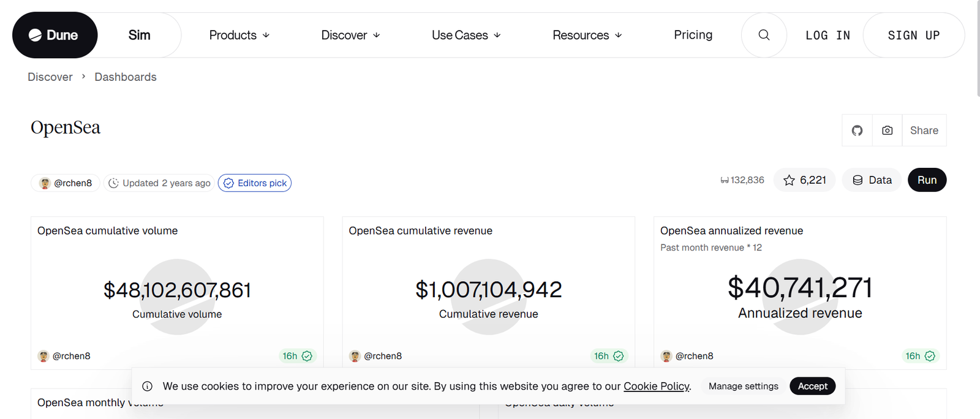
Task: Click the camera screenshot icon
Action: (x=887, y=130)
